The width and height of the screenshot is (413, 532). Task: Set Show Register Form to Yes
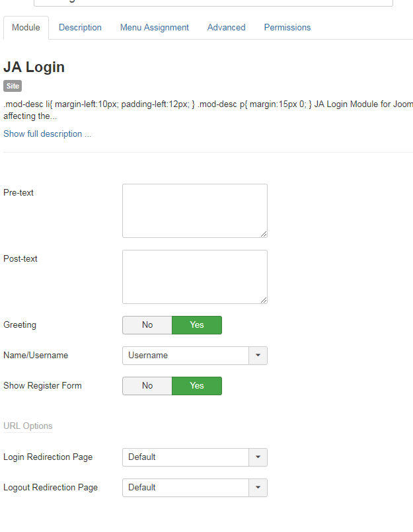tap(197, 386)
